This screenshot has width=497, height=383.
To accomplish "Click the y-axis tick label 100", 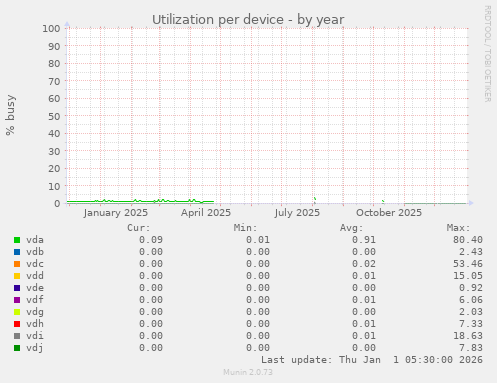I will (51, 29).
